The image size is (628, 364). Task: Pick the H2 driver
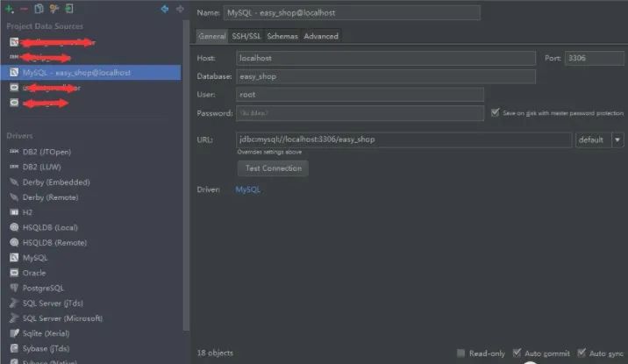click(27, 212)
